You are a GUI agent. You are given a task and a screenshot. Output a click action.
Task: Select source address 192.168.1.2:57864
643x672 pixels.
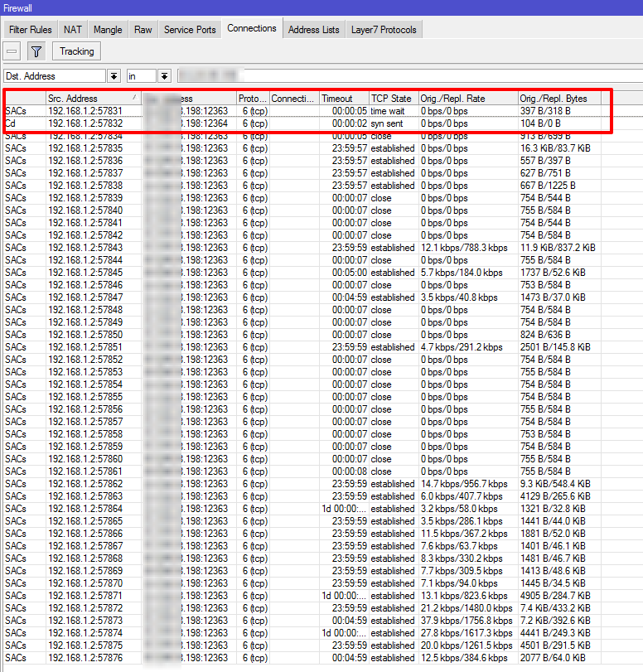(x=85, y=509)
